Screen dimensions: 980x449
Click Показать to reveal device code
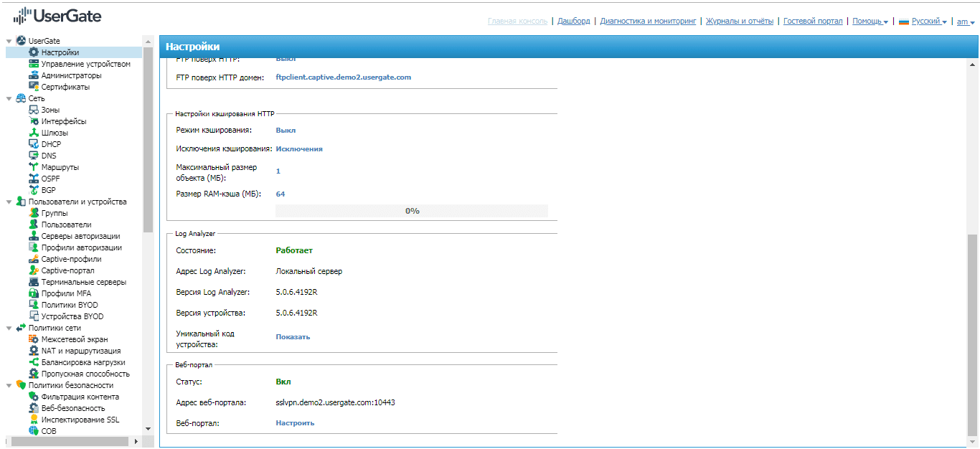(293, 337)
